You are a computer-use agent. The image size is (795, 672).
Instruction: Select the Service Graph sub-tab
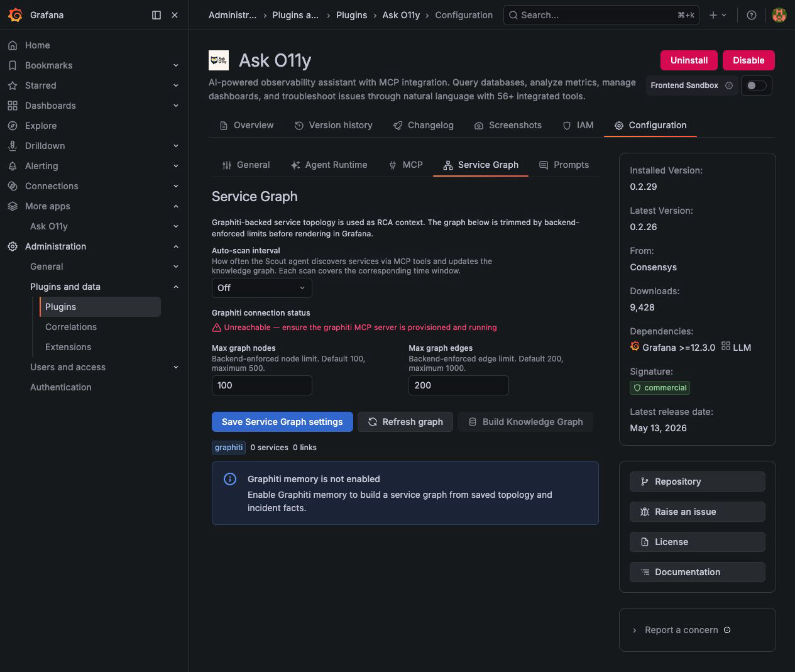pos(481,165)
